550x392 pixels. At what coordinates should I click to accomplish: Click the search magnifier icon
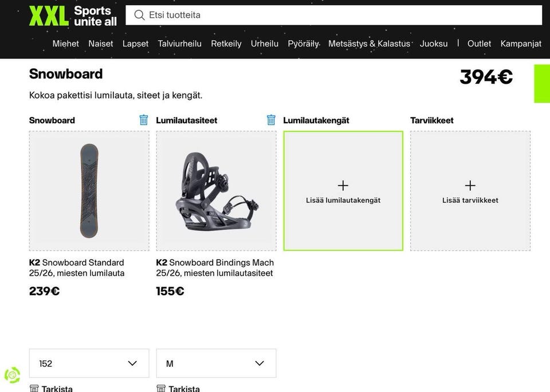pos(139,15)
